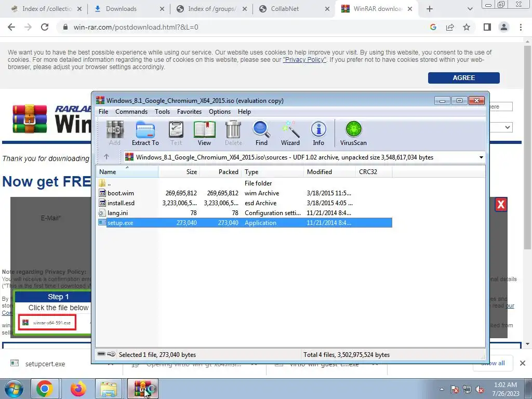Click the key icon in WinRAR status bar
The height and width of the screenshot is (399, 532).
coord(111,354)
